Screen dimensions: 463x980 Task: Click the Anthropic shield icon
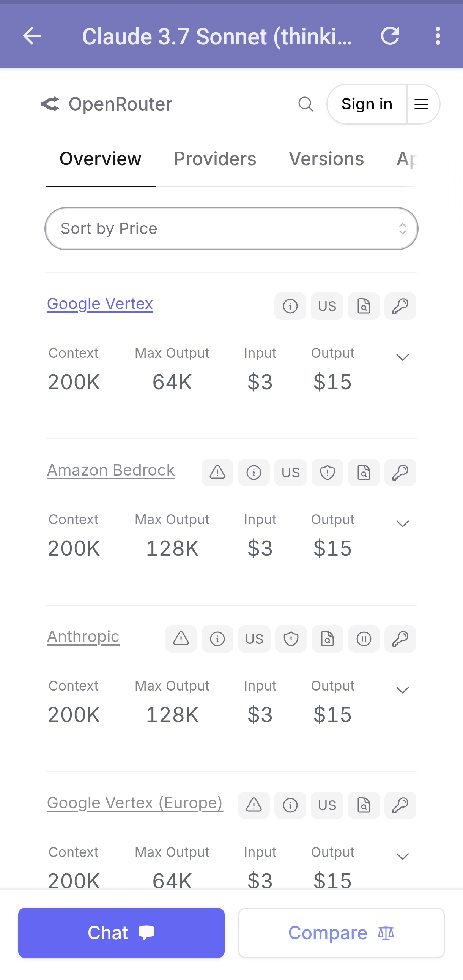[x=291, y=639]
